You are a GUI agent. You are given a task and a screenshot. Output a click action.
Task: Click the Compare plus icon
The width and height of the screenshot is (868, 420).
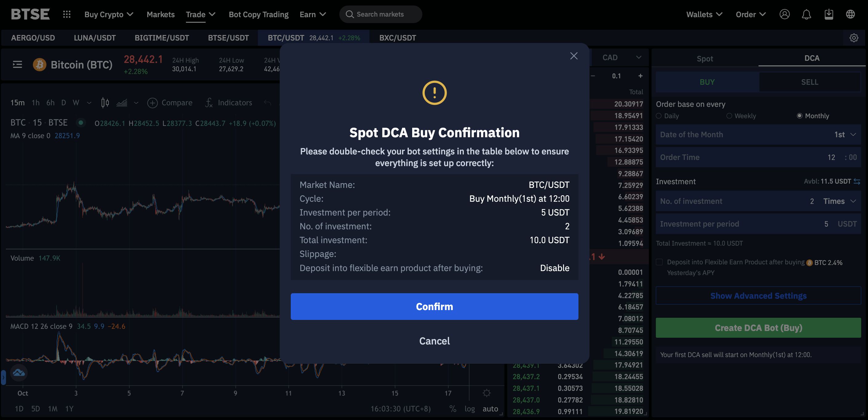pos(152,103)
